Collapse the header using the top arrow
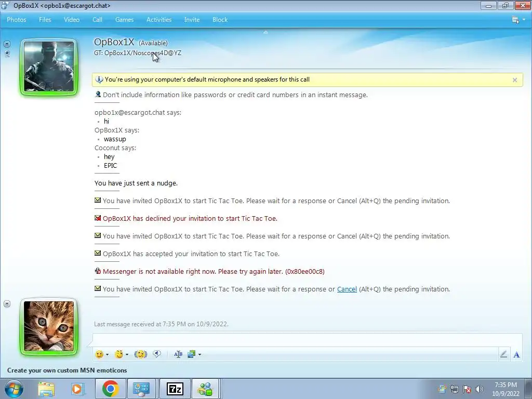Screen dimensions: 532x399 [265, 32]
